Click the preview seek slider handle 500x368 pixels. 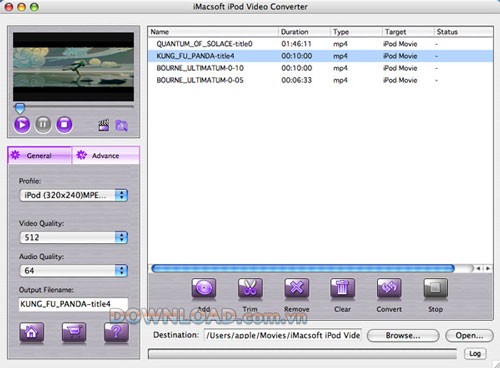(20, 108)
